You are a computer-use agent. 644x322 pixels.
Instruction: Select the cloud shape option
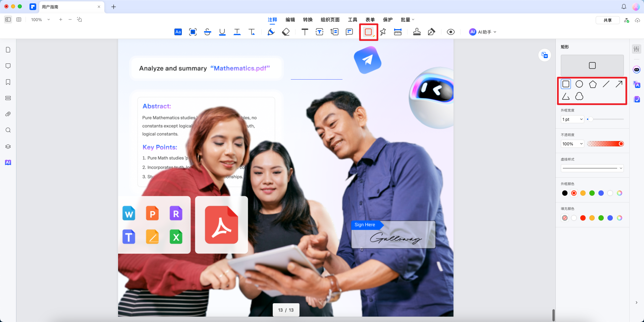coord(579,96)
